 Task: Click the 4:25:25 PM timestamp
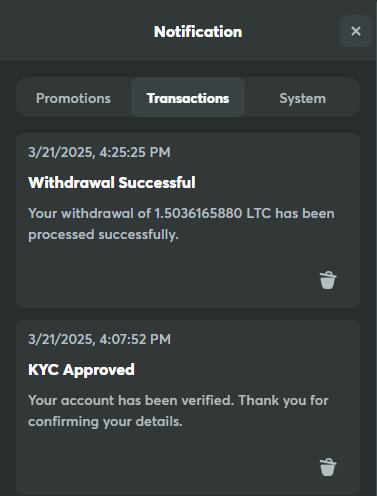pyautogui.click(x=135, y=152)
